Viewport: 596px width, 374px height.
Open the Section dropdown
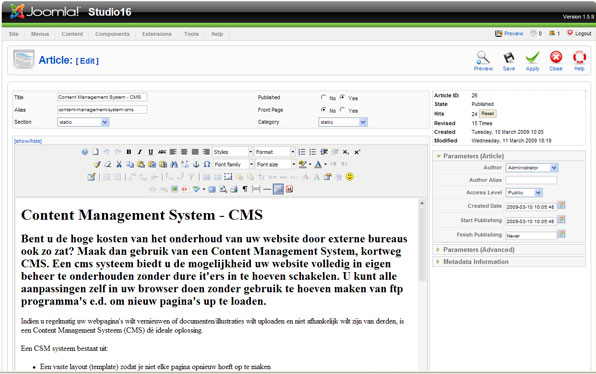[83, 122]
